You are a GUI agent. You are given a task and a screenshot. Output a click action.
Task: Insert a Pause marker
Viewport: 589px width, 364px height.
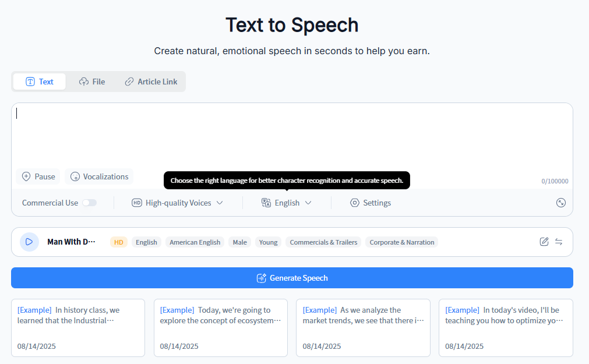[x=38, y=176]
